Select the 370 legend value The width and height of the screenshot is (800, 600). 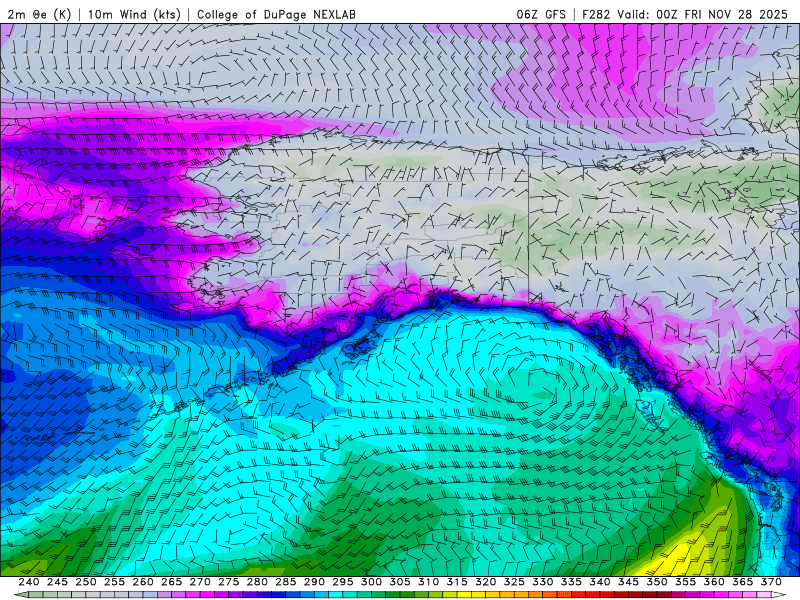point(771,582)
